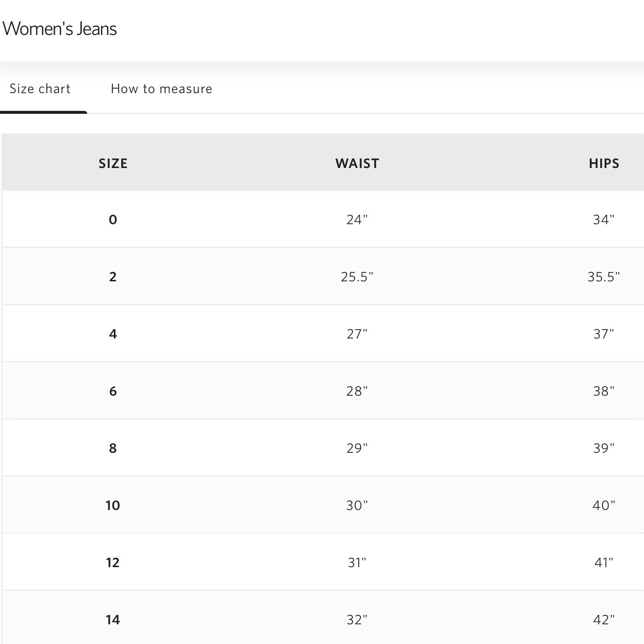Click the 25.5" waist measurement
The height and width of the screenshot is (644, 644).
point(357,277)
